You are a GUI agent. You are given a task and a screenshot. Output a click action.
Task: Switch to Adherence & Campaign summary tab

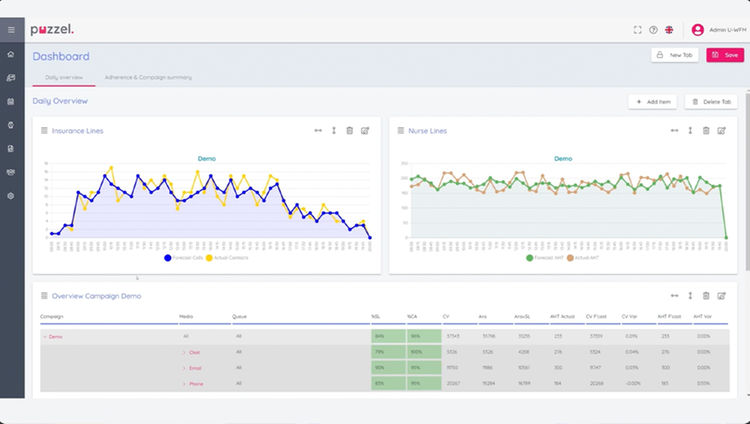tap(148, 77)
